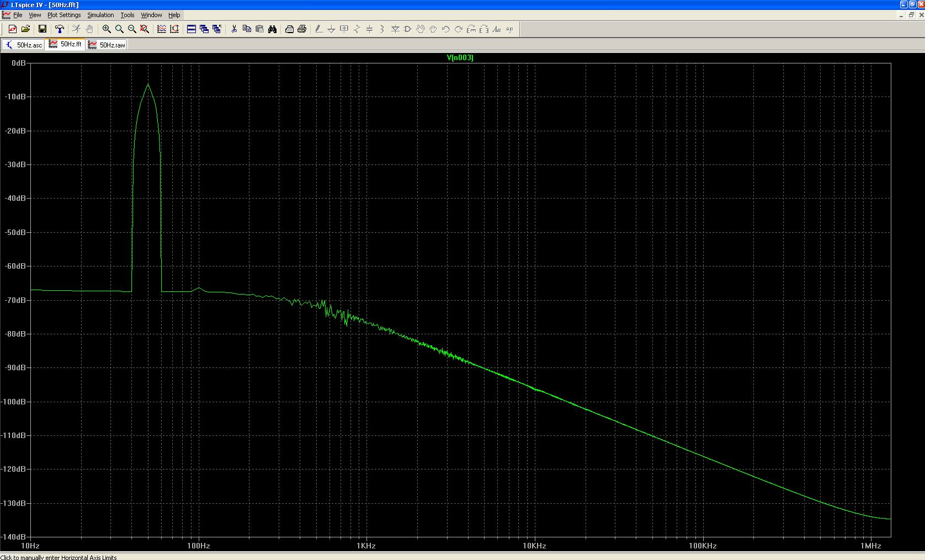Click the 0dB vertical axis label
The width and height of the screenshot is (925, 560).
tap(19, 63)
